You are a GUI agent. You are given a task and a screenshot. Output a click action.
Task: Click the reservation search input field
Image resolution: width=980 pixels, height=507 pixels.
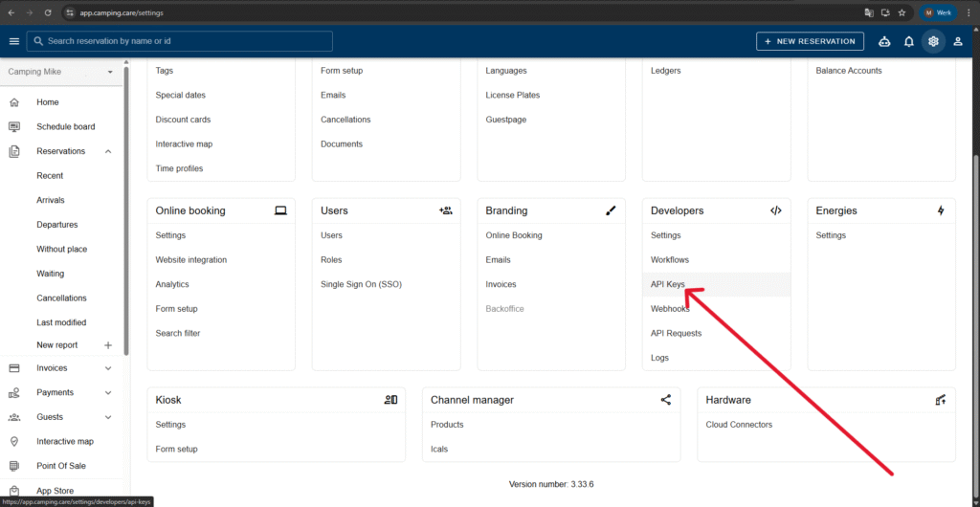point(182,41)
